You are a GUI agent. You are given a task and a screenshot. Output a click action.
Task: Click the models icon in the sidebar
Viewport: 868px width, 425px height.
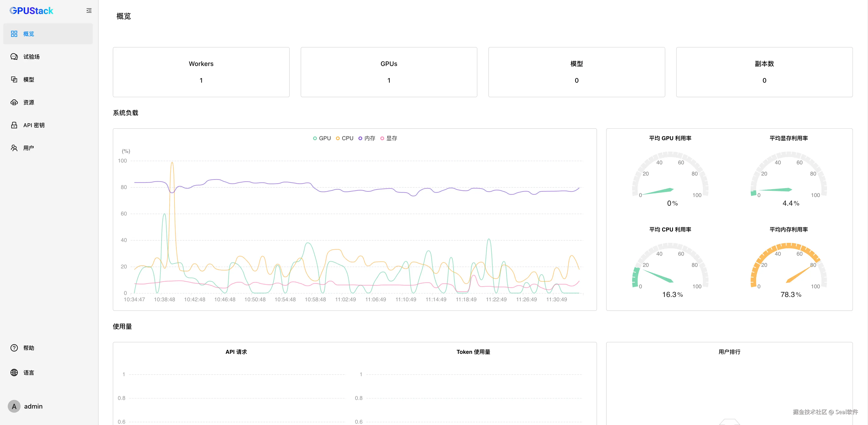(x=14, y=79)
